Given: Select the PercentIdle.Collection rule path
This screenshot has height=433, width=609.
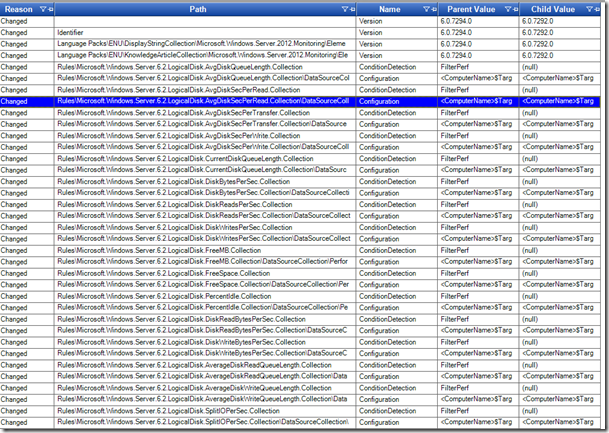Looking at the screenshot, I should click(205, 296).
